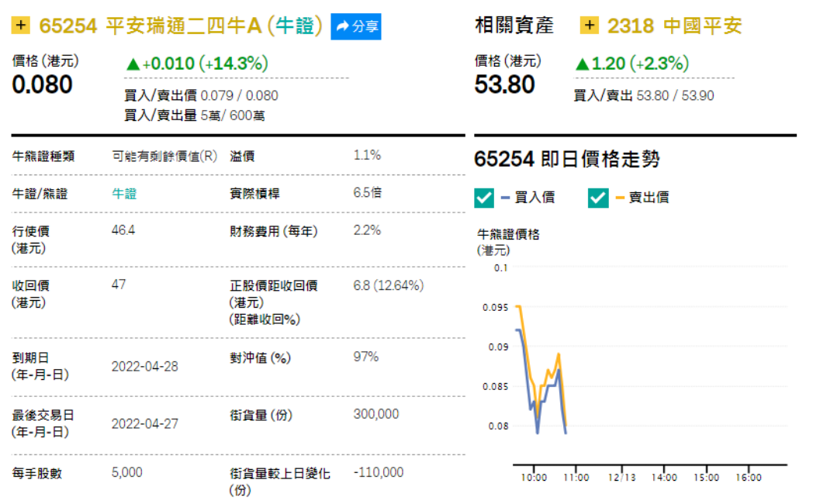The image size is (813, 504).
Task: Open the 65254 平安瑞通二四牛A title link
Action: point(181,26)
